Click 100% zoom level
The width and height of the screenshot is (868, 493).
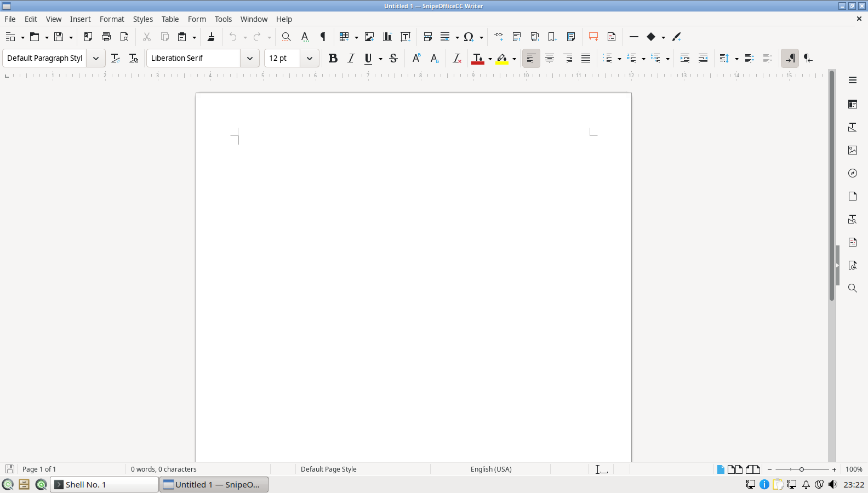854,469
